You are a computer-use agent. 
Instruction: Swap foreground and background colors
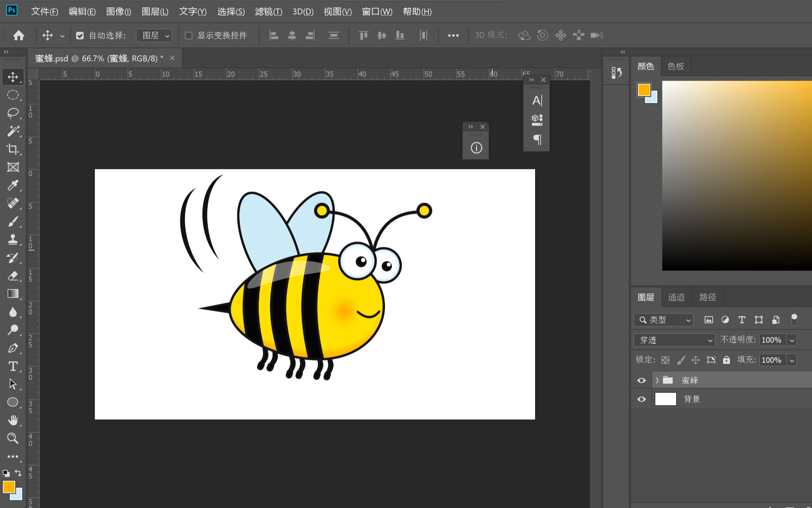pos(18,473)
